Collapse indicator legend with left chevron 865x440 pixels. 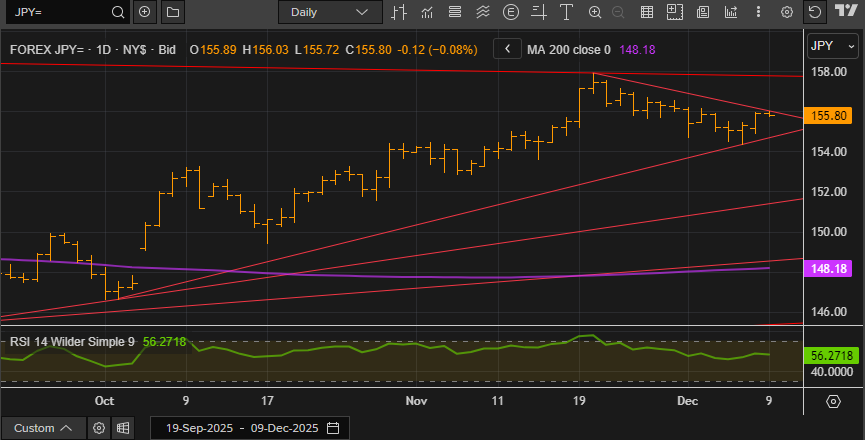point(508,49)
